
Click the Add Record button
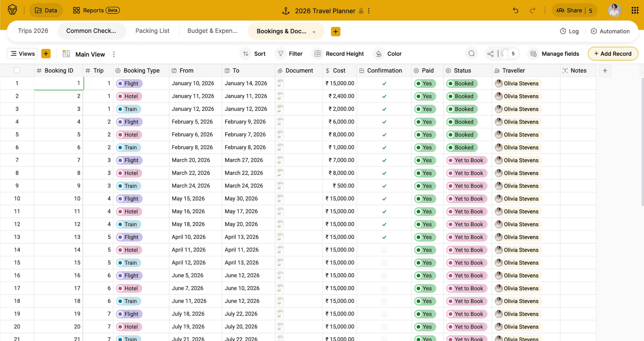[x=613, y=54]
